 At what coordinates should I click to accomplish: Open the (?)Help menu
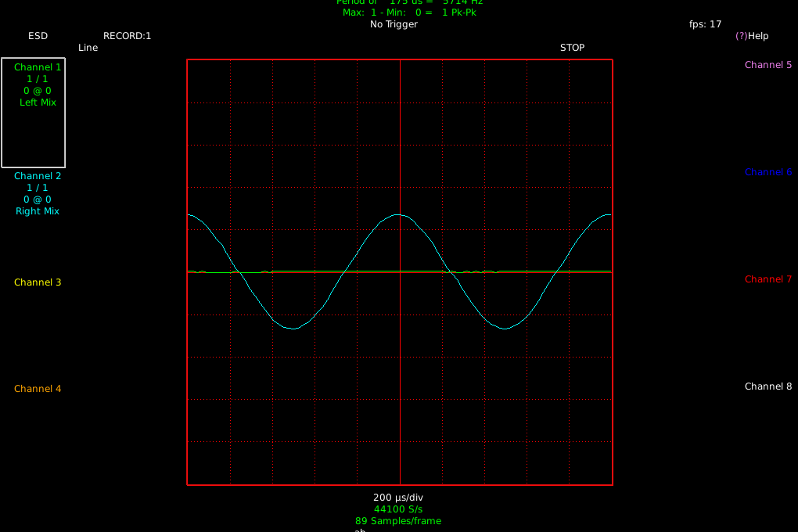coord(752,36)
